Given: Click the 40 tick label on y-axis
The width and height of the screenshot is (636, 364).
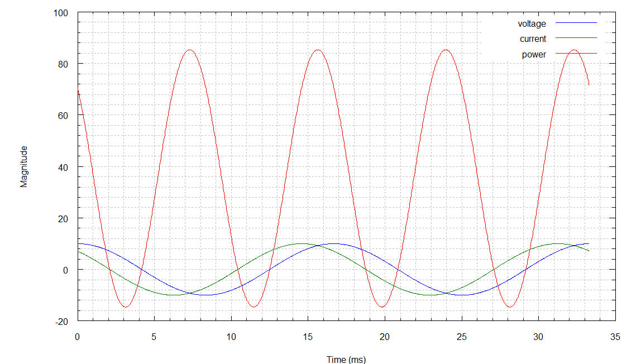Looking at the screenshot, I should (63, 167).
